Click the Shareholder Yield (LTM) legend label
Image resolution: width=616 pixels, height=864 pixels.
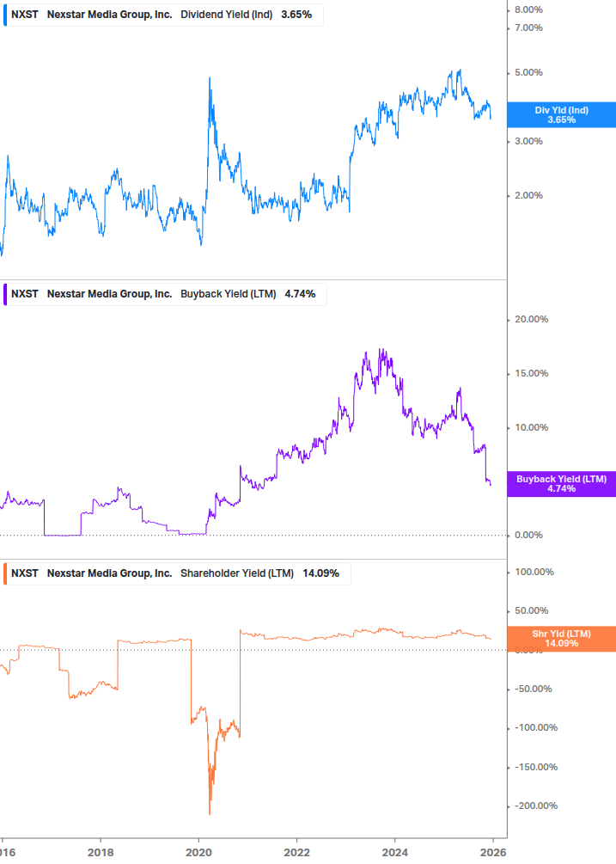pos(237,573)
